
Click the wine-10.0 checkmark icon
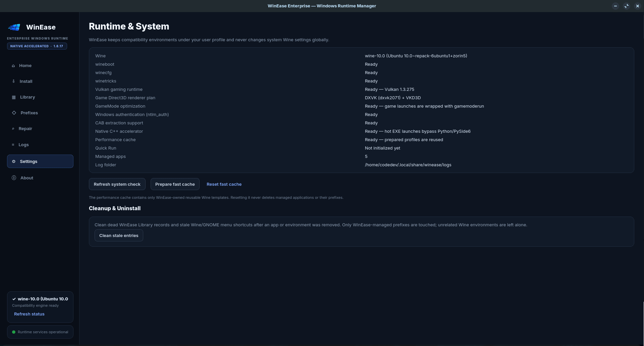(14, 299)
